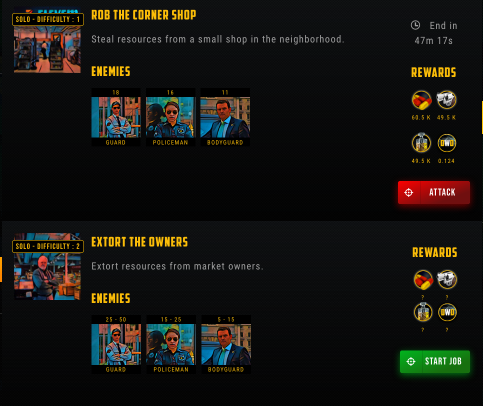Click bottle reward icon for Extort the Owners
This screenshot has width=483, height=406.
pyautogui.click(x=423, y=312)
